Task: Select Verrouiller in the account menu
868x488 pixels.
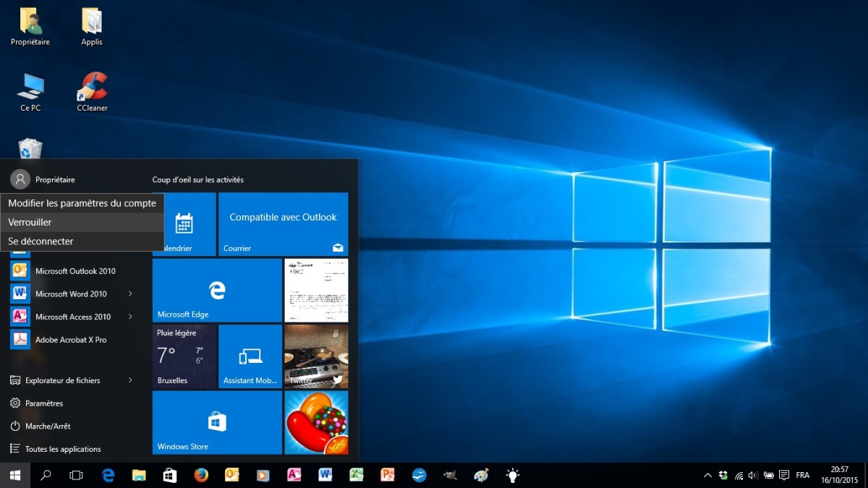Action: [82, 222]
